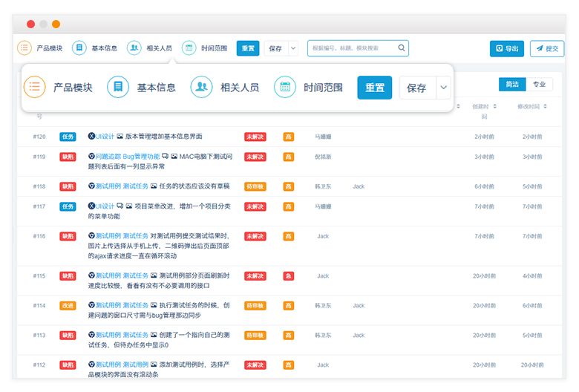Click the 提交 submit button

pyautogui.click(x=547, y=48)
